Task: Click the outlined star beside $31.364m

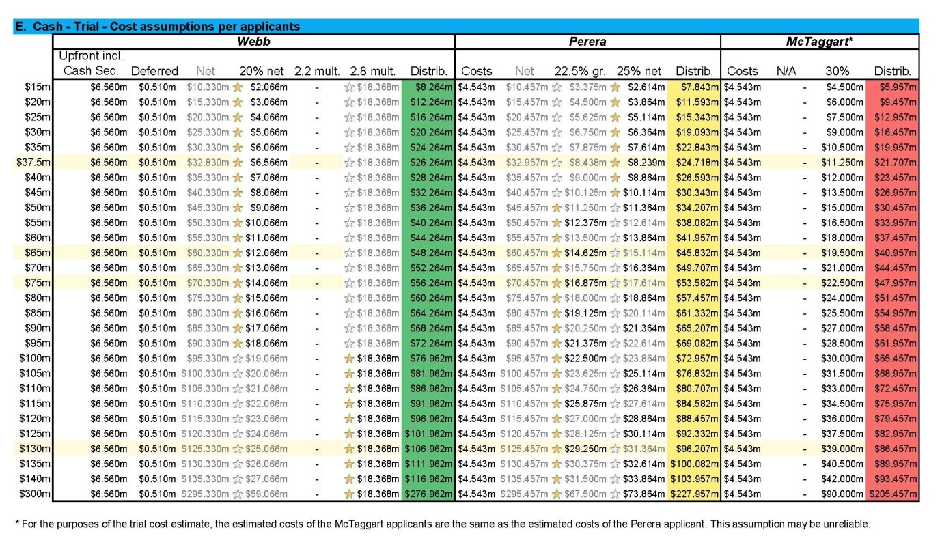Action: [615, 449]
